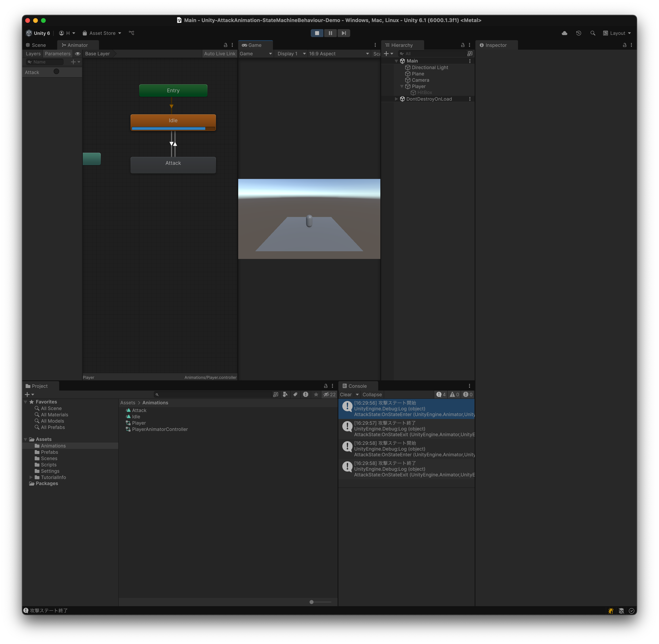This screenshot has width=659, height=644.
Task: Switch to the Scene tab
Action: pos(36,45)
